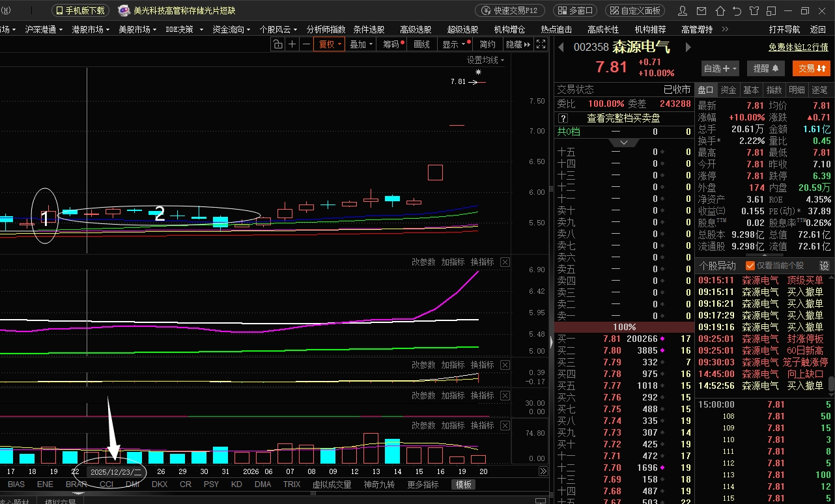Screen dimensions: 835x504
Task: Switch to 基本 tab
Action: click(x=751, y=90)
